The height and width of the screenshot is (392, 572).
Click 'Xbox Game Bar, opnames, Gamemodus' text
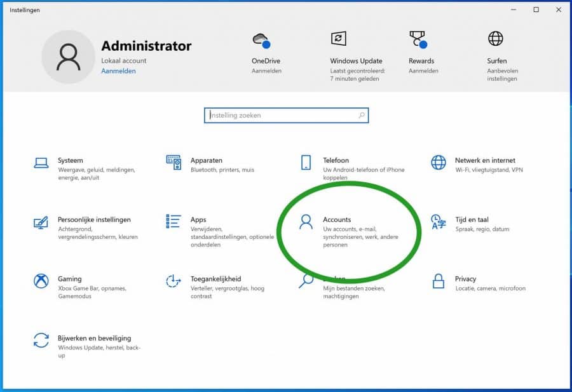click(92, 292)
